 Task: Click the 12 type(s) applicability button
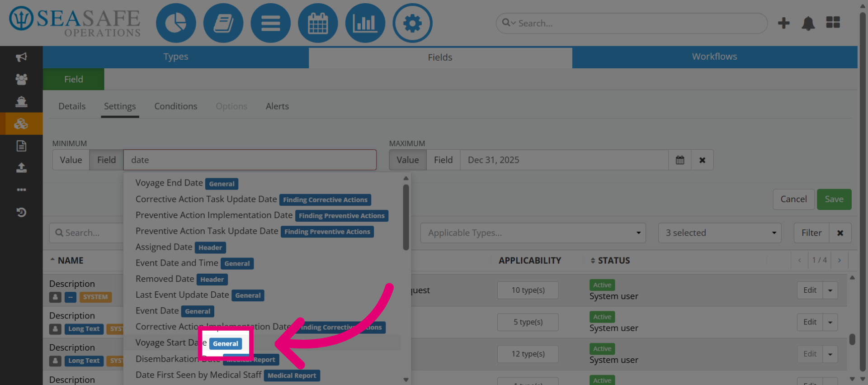528,354
